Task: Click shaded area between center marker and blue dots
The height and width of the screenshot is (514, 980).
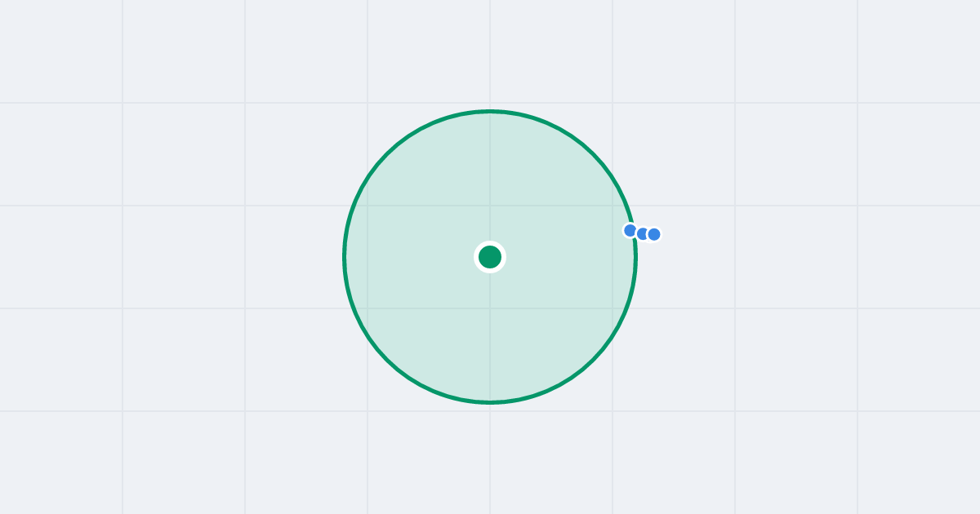Action: pos(563,245)
